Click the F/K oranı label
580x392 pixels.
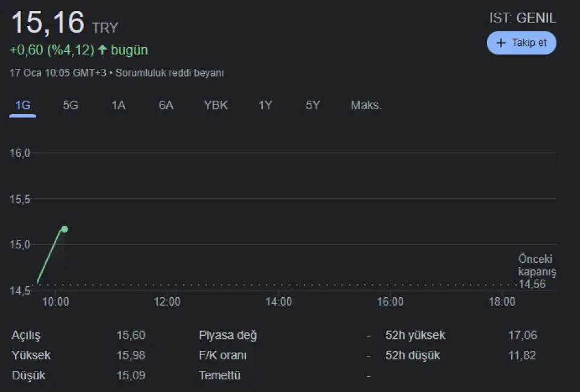(x=222, y=355)
